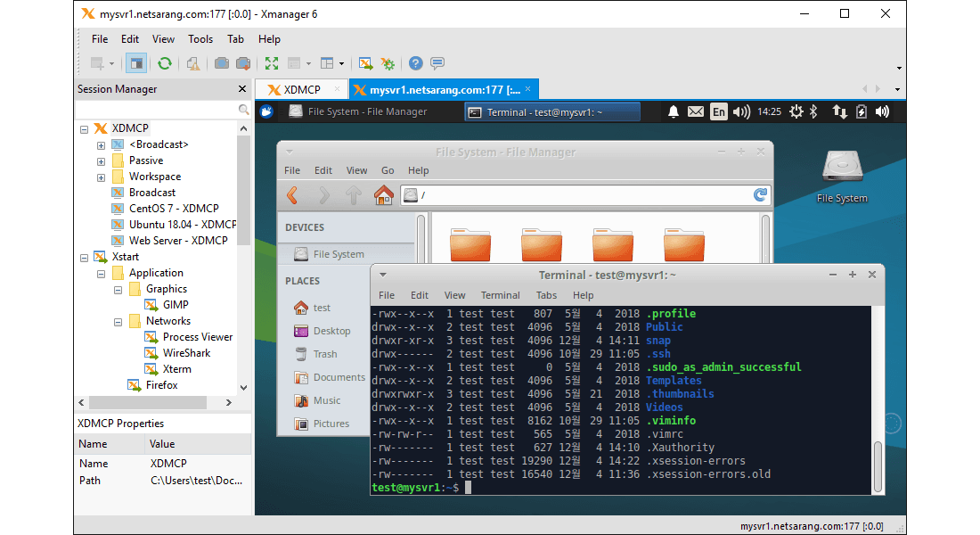Switch to File System - File Manager taskbar button
Viewport: 980px width, 535px height.
(359, 111)
